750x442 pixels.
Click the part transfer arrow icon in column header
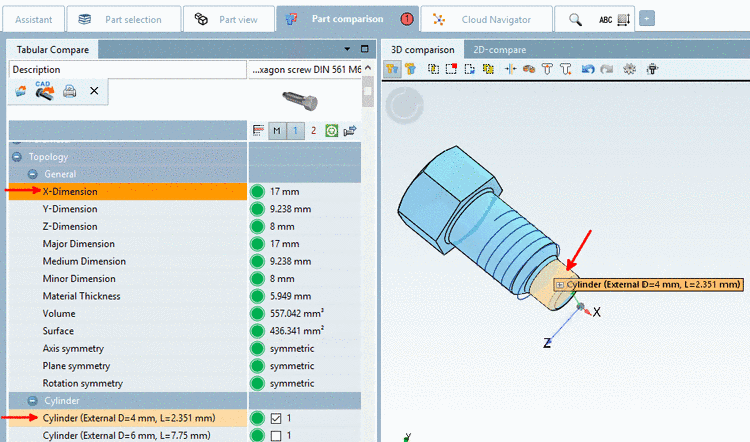[x=350, y=131]
